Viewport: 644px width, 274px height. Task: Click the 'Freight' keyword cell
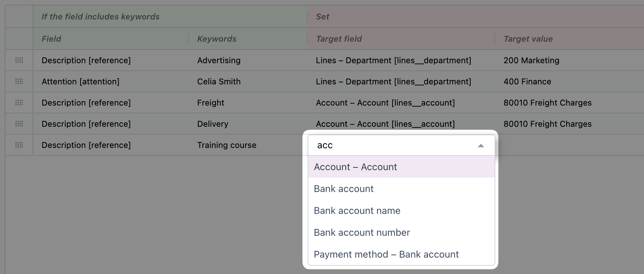pyautogui.click(x=248, y=102)
